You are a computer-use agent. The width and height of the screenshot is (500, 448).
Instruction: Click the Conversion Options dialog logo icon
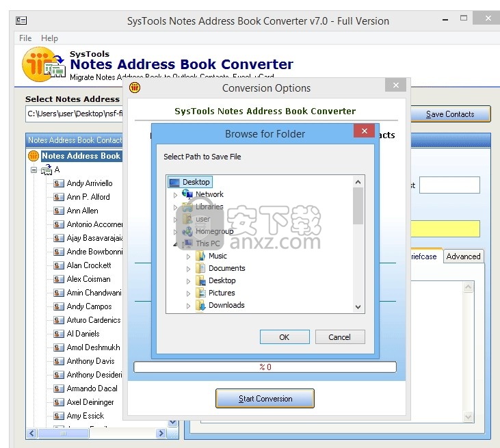click(x=135, y=88)
